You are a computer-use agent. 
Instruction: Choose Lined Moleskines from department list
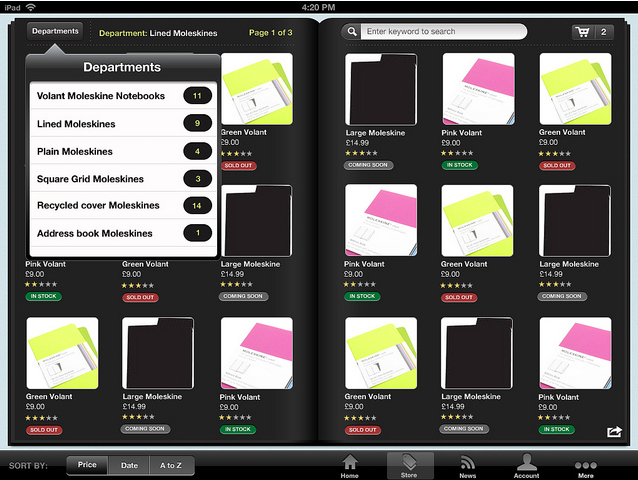point(123,124)
